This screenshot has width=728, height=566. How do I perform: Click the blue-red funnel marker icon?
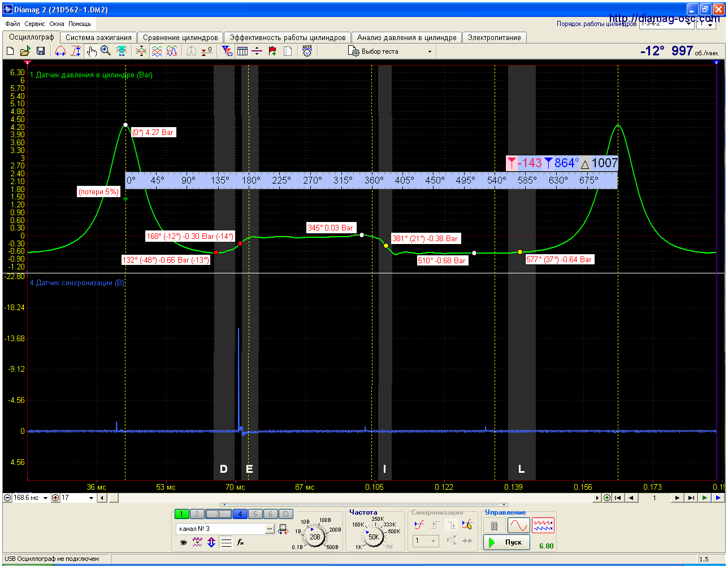[227, 51]
